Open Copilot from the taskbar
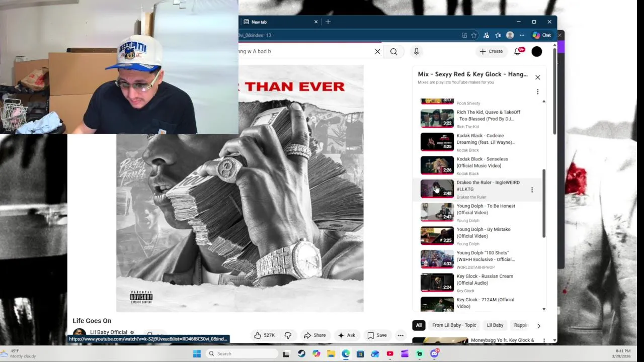Image resolution: width=644 pixels, height=362 pixels. coord(316,353)
